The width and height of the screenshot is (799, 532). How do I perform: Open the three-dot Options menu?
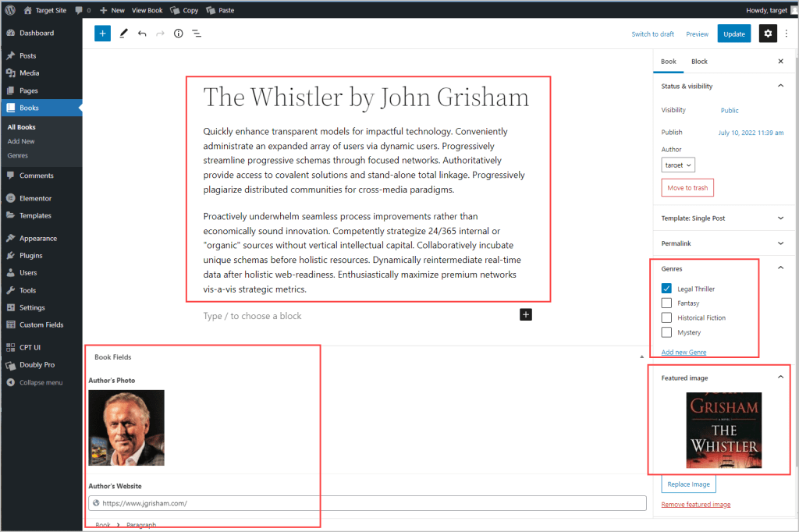click(786, 34)
